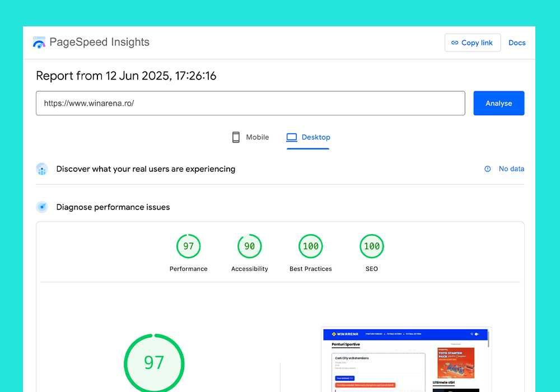Click the report date heading text

126,76
